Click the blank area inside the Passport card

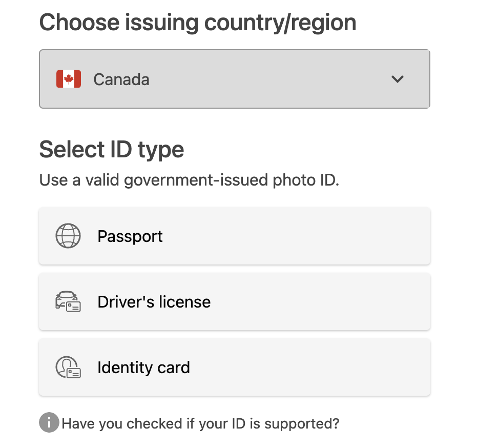click(296, 236)
